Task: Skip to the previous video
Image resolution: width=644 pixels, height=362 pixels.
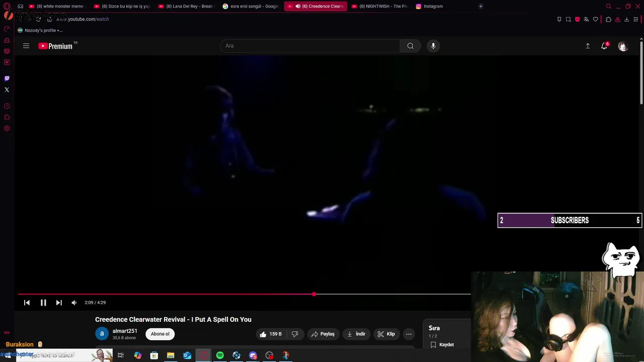Action: [27, 303]
